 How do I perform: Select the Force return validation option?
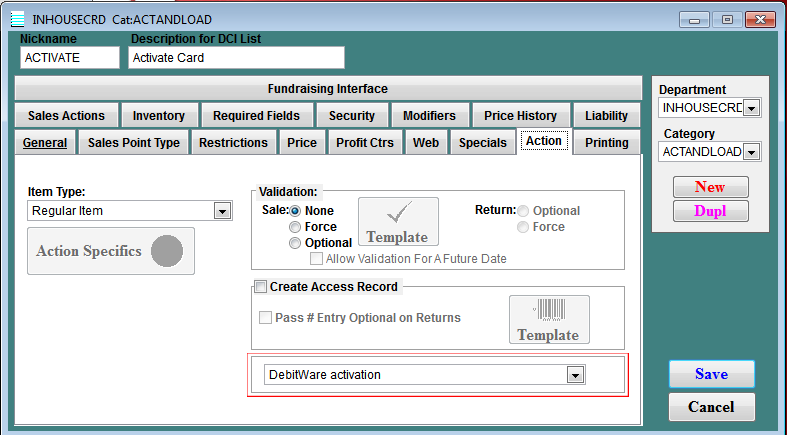523,227
